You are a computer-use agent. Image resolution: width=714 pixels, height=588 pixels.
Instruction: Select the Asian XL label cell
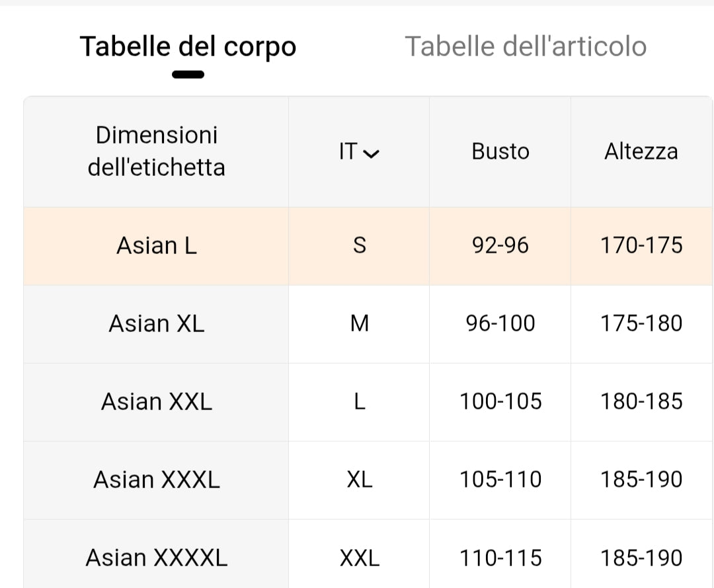coord(157,323)
